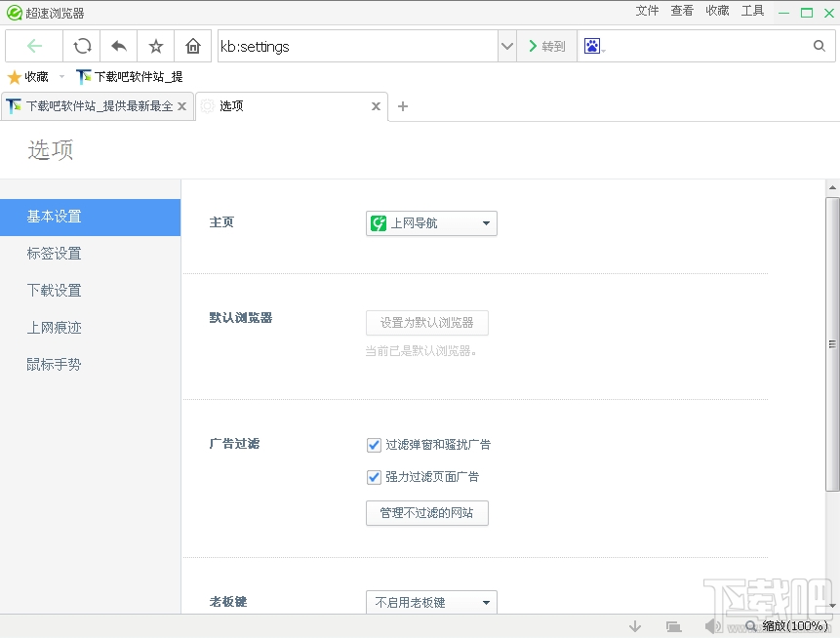Click 缩放(100%) zoom control
Screen dimensions: 840x638
pos(792,625)
